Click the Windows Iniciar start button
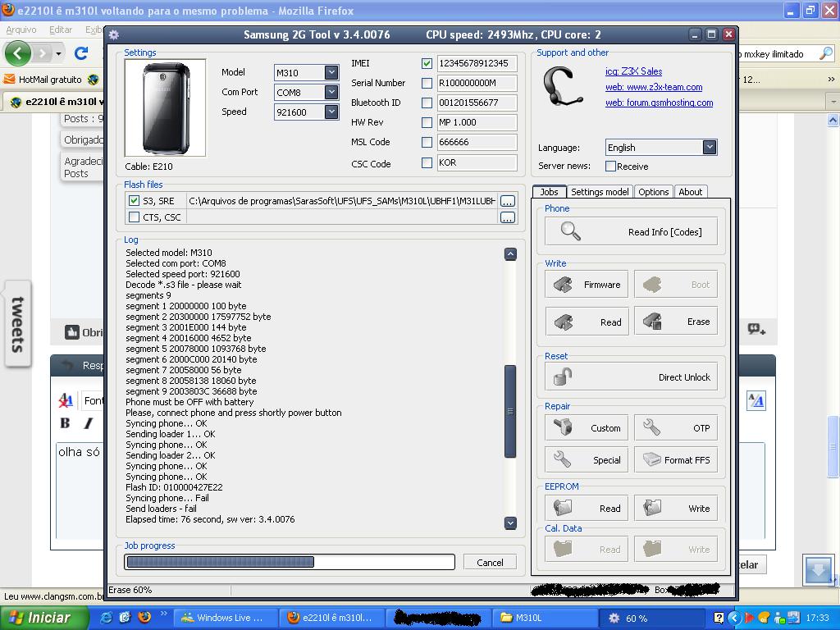Viewport: 840px width, 630px height. pyautogui.click(x=44, y=618)
